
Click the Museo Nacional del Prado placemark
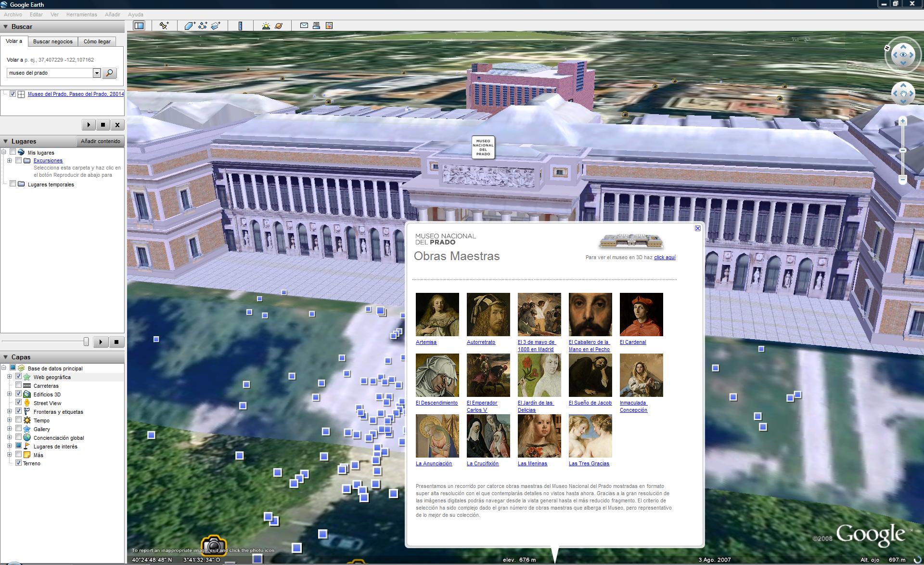(x=483, y=147)
